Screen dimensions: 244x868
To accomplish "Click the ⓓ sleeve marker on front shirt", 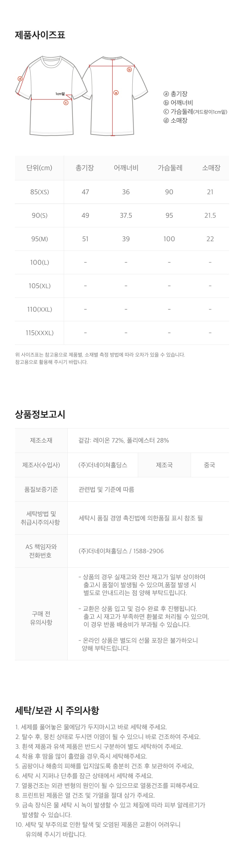I will (x=20, y=79).
